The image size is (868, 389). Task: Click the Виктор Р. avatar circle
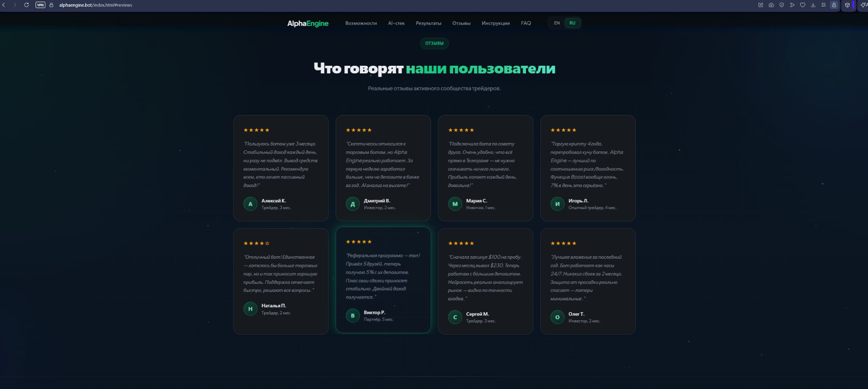click(353, 316)
